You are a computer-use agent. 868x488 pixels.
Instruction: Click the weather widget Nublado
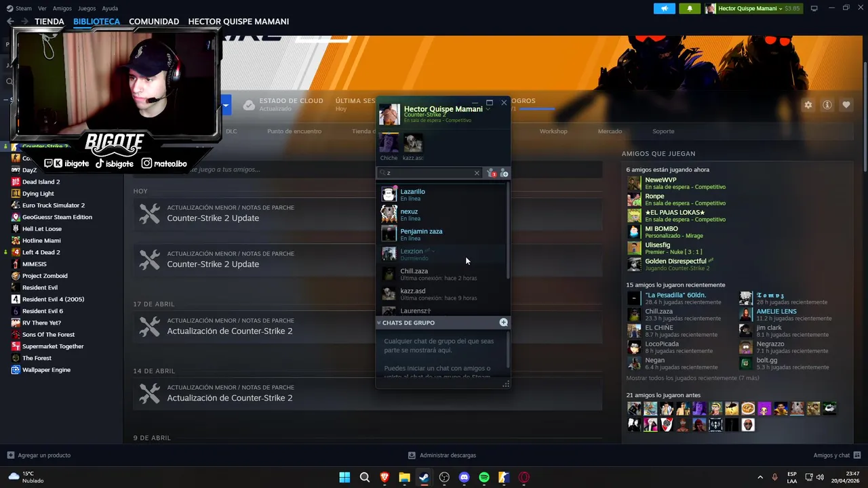[26, 477]
